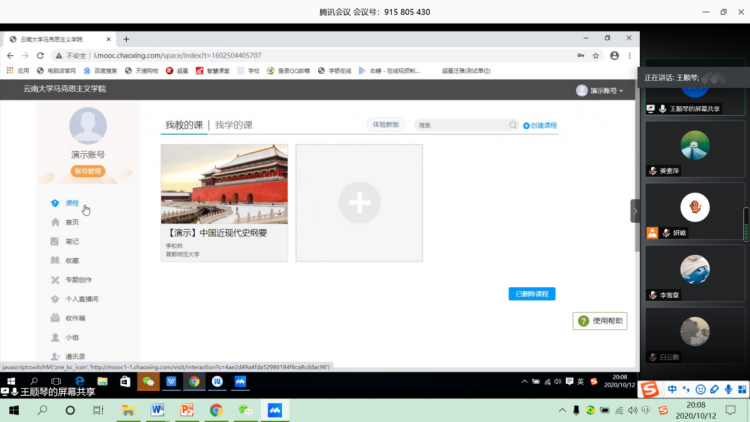Click 创建课程 link

tap(541, 125)
